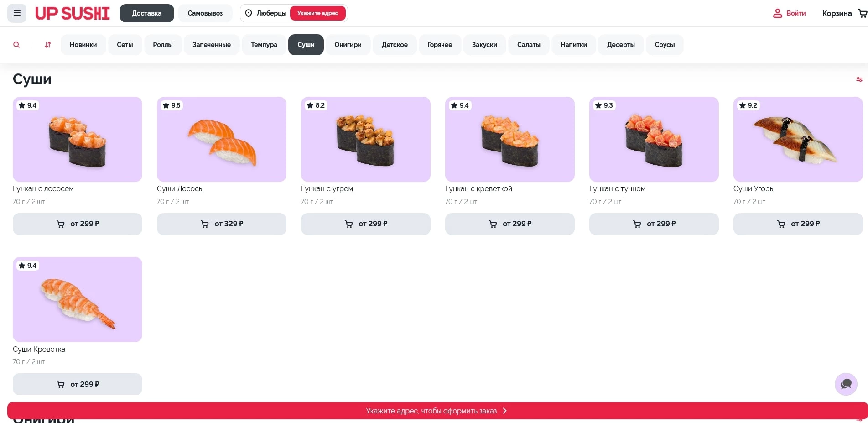Open the Суши Угорь product image
The width and height of the screenshot is (868, 423).
point(797,139)
